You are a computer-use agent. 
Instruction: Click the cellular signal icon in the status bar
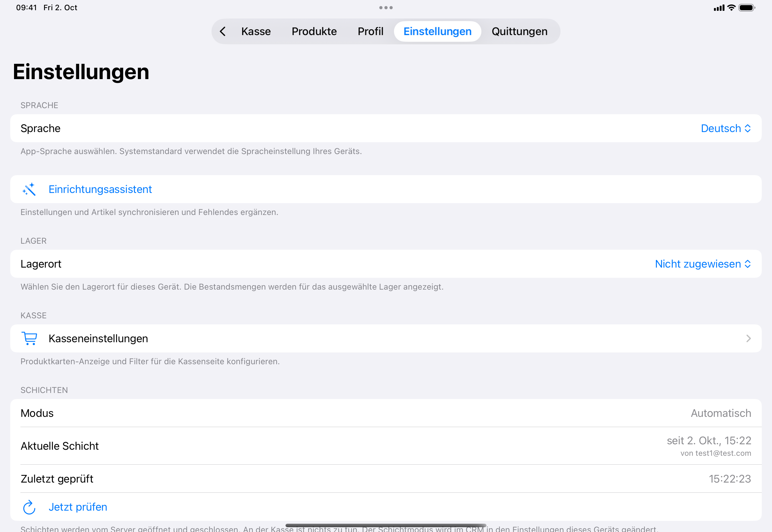(x=719, y=8)
